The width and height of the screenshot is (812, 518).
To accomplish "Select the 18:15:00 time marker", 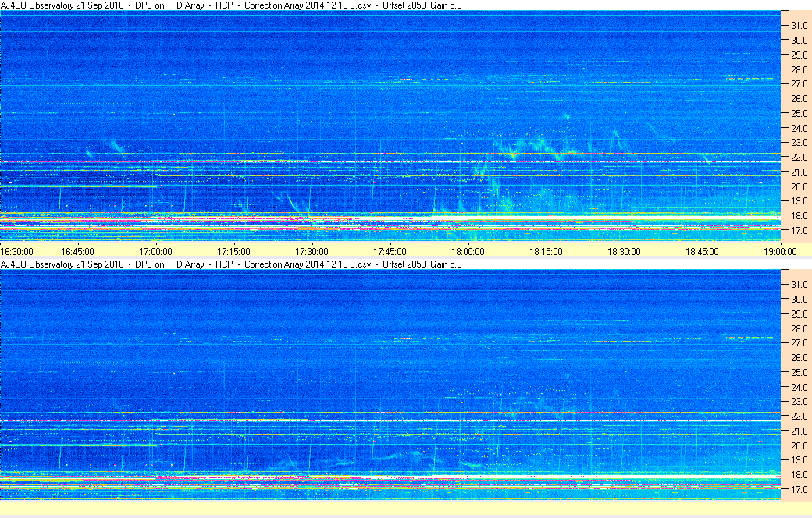I will (x=546, y=251).
